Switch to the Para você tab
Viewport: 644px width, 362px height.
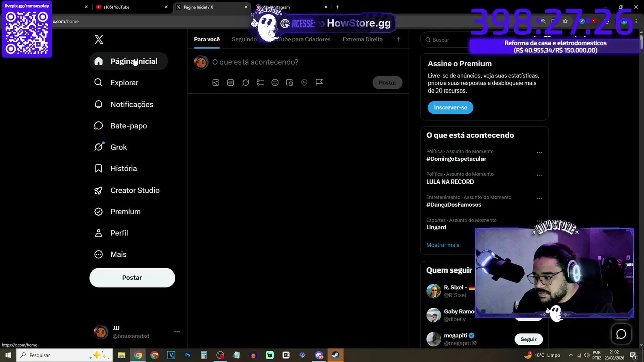point(207,39)
